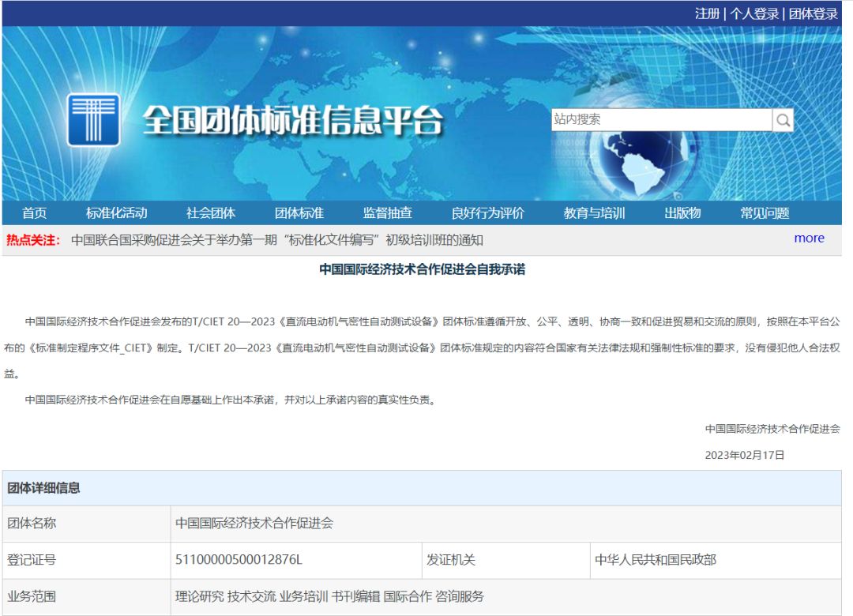Open the 团体登录 login link
This screenshot has height=616, width=853.
pyautogui.click(x=813, y=13)
